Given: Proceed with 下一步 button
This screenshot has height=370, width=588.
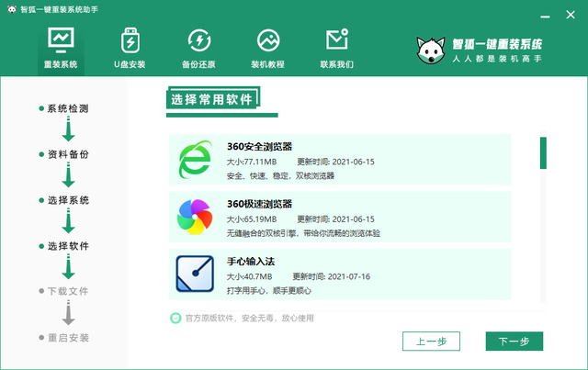Looking at the screenshot, I should 514,342.
